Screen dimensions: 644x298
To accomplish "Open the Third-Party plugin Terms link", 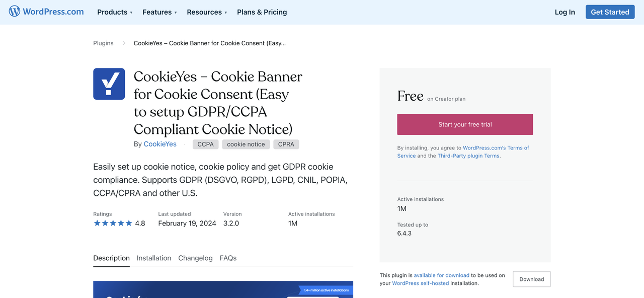I will pos(468,156).
